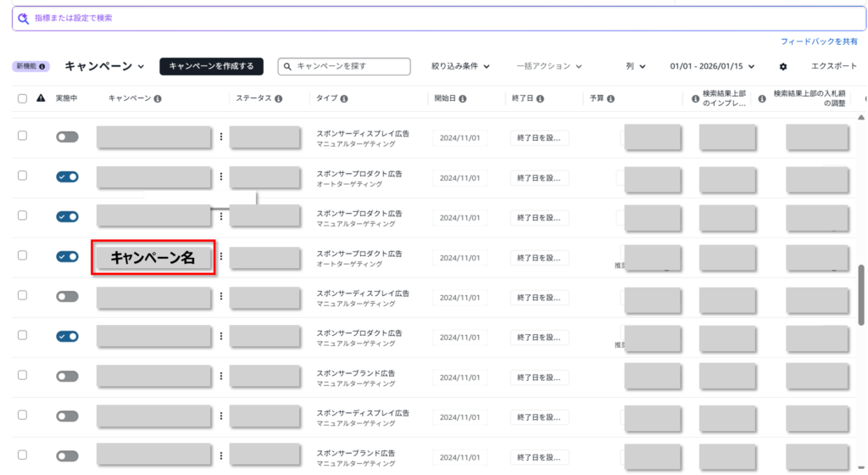Tick checkbox in row directly below キャンペーン名 row
The width and height of the screenshot is (868, 475).
click(22, 295)
